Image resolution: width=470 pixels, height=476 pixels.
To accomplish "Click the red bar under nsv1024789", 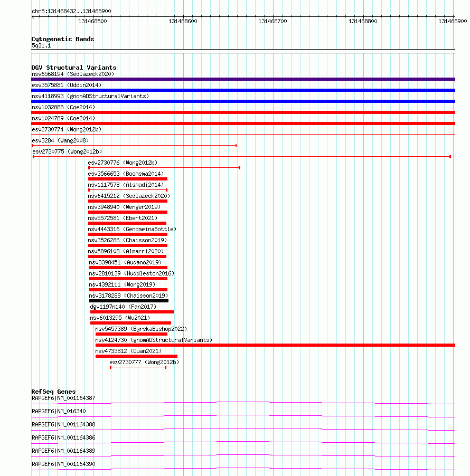I will point(243,123).
